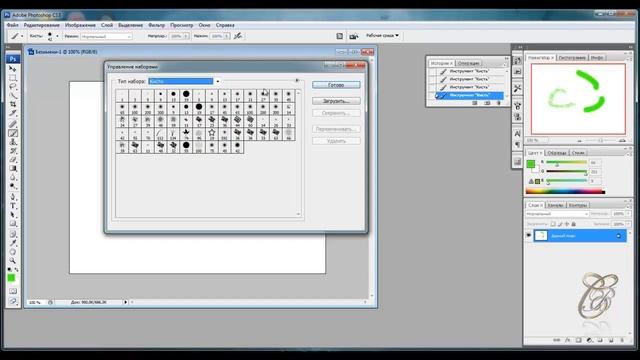
Task: Open the Фильтр menu
Action: point(156,25)
